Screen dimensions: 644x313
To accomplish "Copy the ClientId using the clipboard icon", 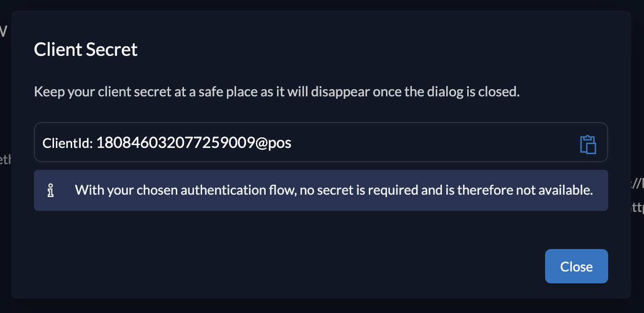I will (588, 144).
